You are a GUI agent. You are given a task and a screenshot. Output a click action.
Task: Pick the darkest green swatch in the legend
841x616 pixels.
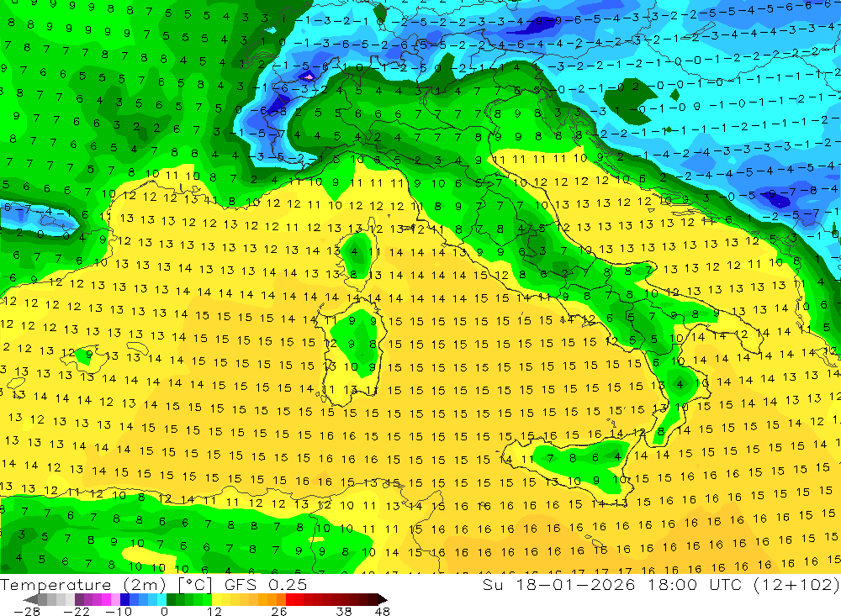coord(171,599)
